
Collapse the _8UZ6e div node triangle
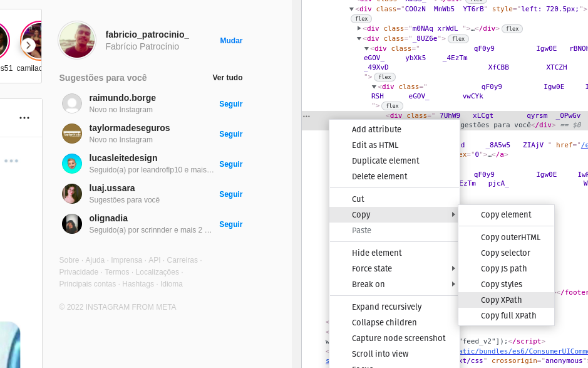(359, 38)
